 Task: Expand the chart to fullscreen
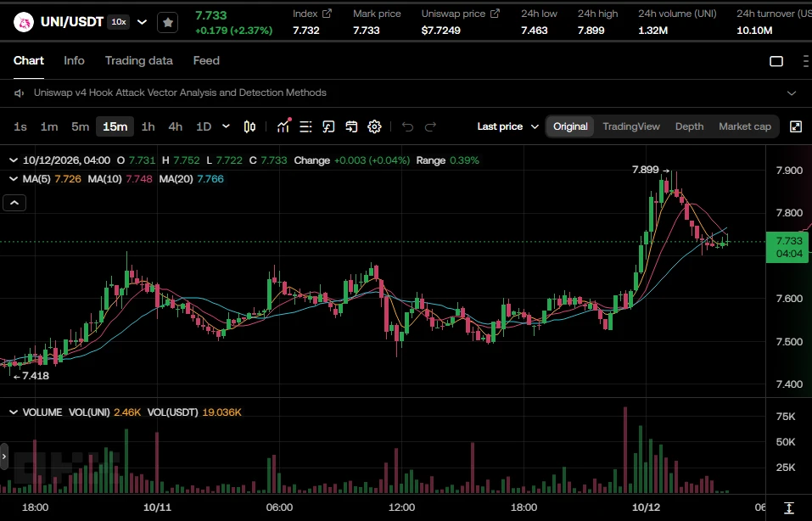click(x=796, y=126)
